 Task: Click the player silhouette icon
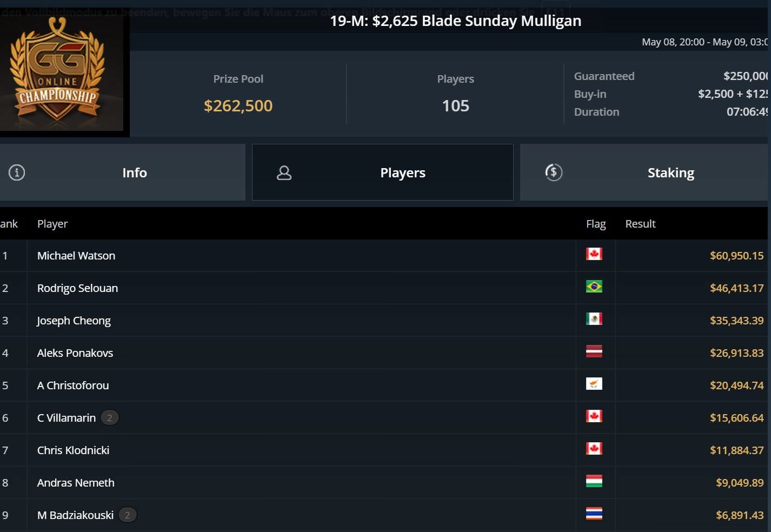[284, 173]
